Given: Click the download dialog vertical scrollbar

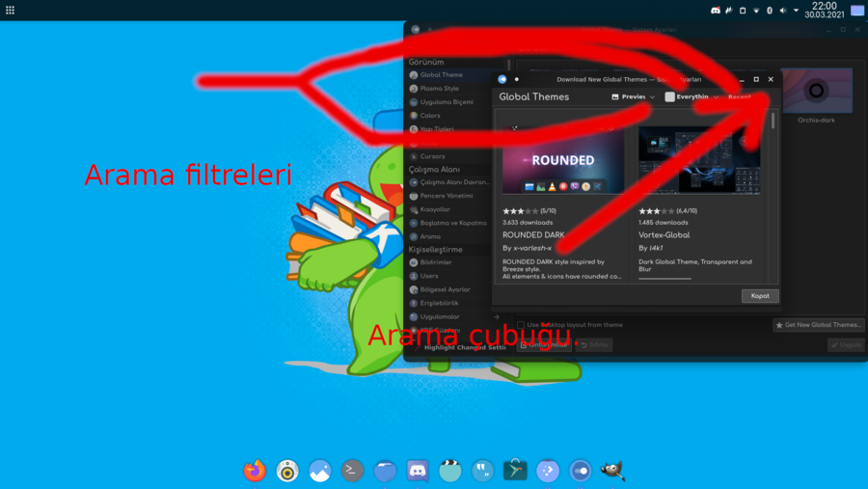Looking at the screenshot, I should [x=773, y=122].
